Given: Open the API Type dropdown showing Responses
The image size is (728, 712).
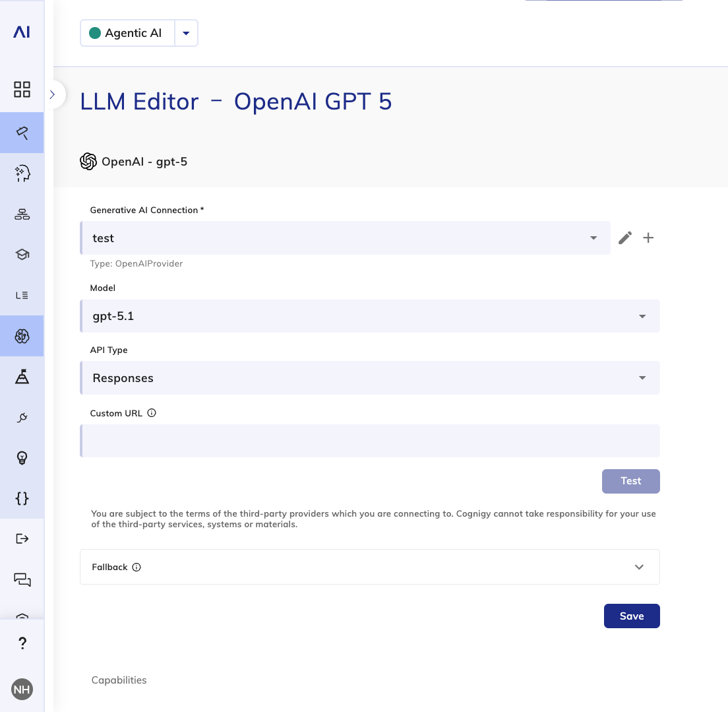Looking at the screenshot, I should coord(369,378).
